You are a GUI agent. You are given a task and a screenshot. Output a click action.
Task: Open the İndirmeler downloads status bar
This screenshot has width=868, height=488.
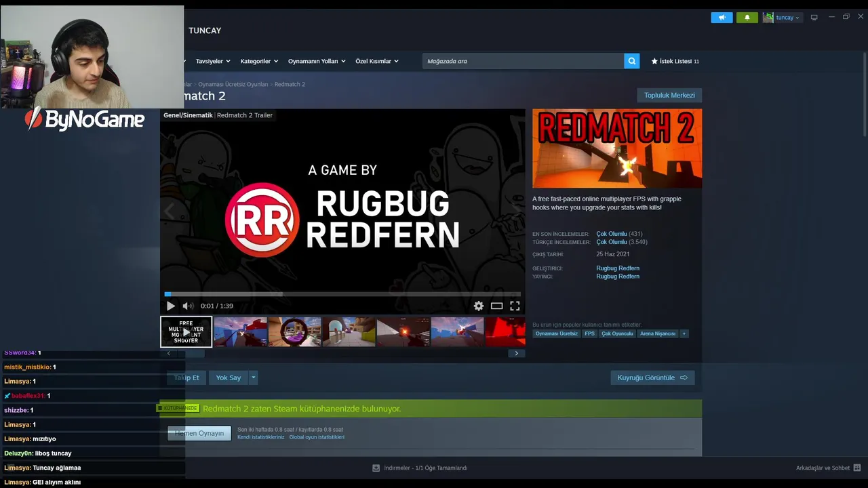tap(420, 468)
